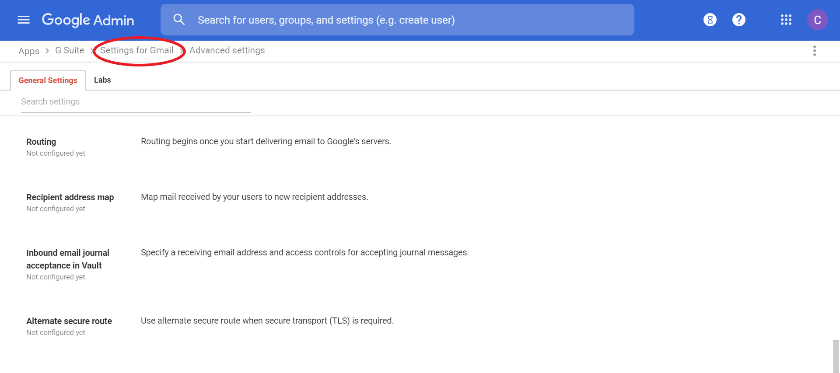This screenshot has width=840, height=373.
Task: Select the General Settings tab
Action: [x=48, y=80]
